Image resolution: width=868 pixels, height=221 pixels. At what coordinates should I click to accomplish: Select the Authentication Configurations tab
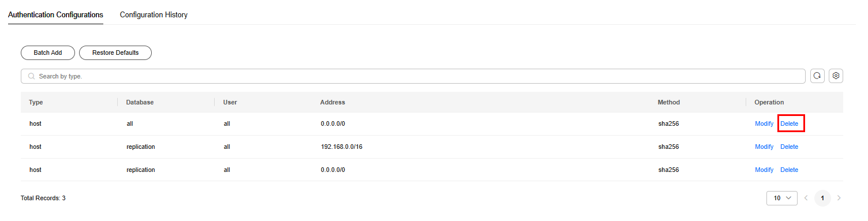[x=55, y=15]
